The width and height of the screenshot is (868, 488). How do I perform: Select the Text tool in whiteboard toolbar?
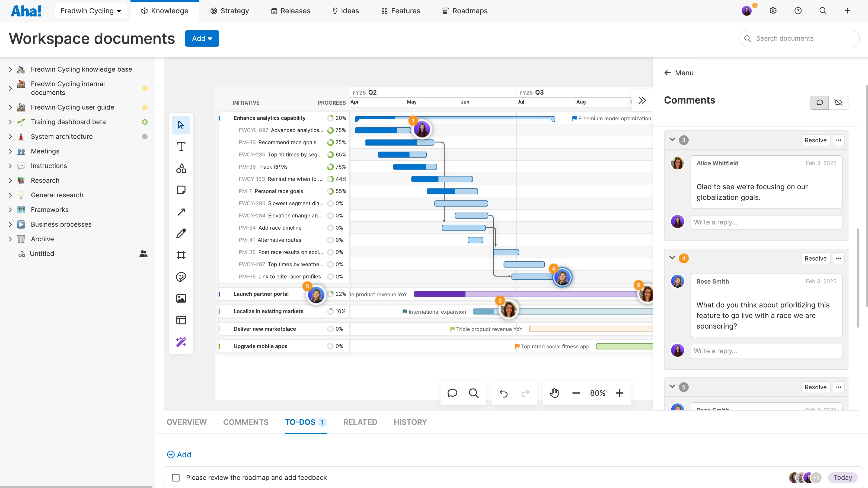point(181,146)
